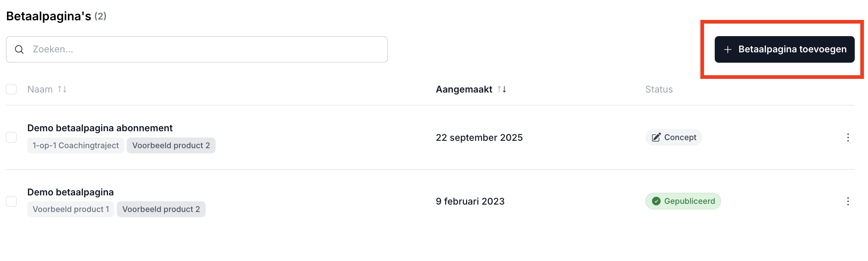Click the Naam sort arrows icon

(x=62, y=89)
